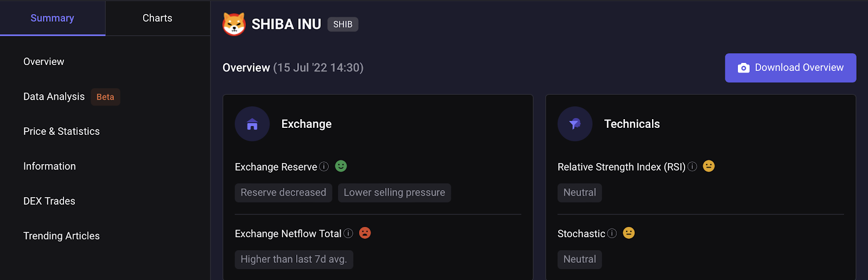The image size is (868, 280).
Task: Switch to the Charts tab
Action: tap(157, 18)
